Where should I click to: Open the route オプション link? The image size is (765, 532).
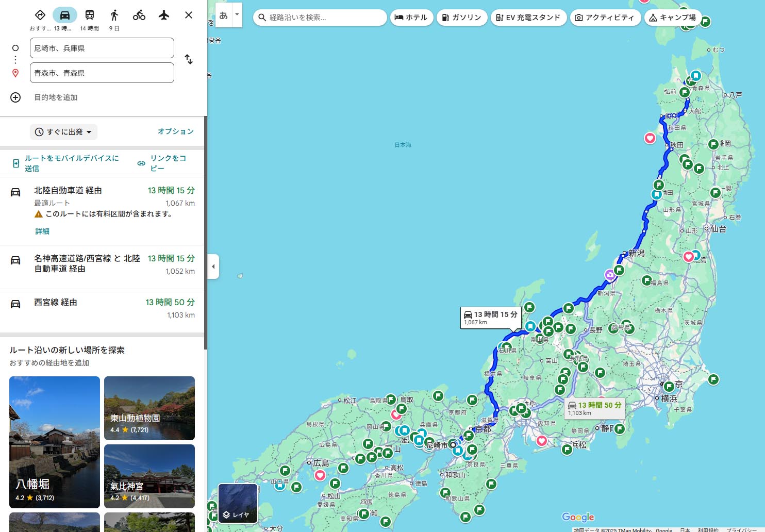click(x=175, y=131)
